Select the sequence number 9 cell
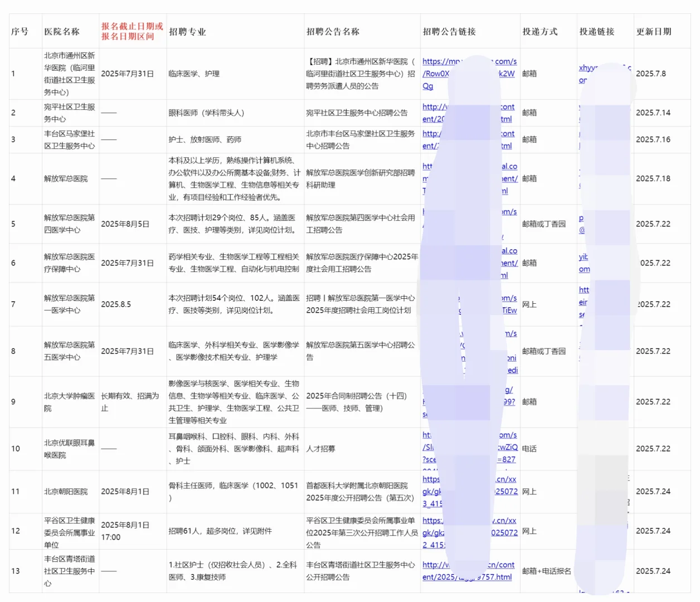The height and width of the screenshot is (602, 700). coord(13,401)
